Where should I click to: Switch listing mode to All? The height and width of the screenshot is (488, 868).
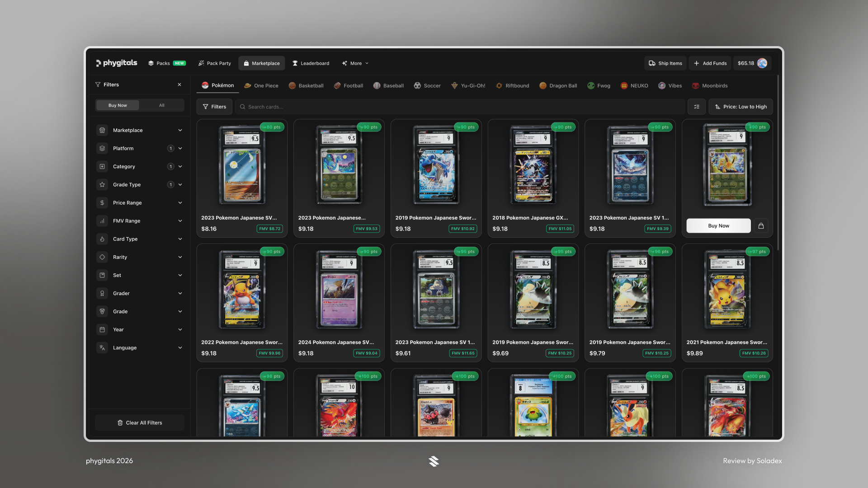[x=162, y=105]
